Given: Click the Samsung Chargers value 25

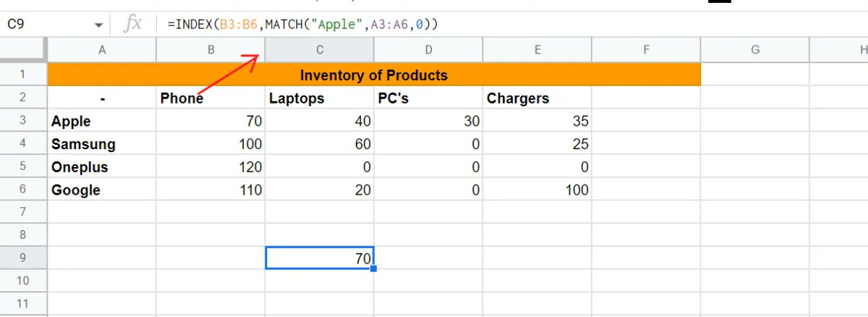Looking at the screenshot, I should pyautogui.click(x=537, y=144).
